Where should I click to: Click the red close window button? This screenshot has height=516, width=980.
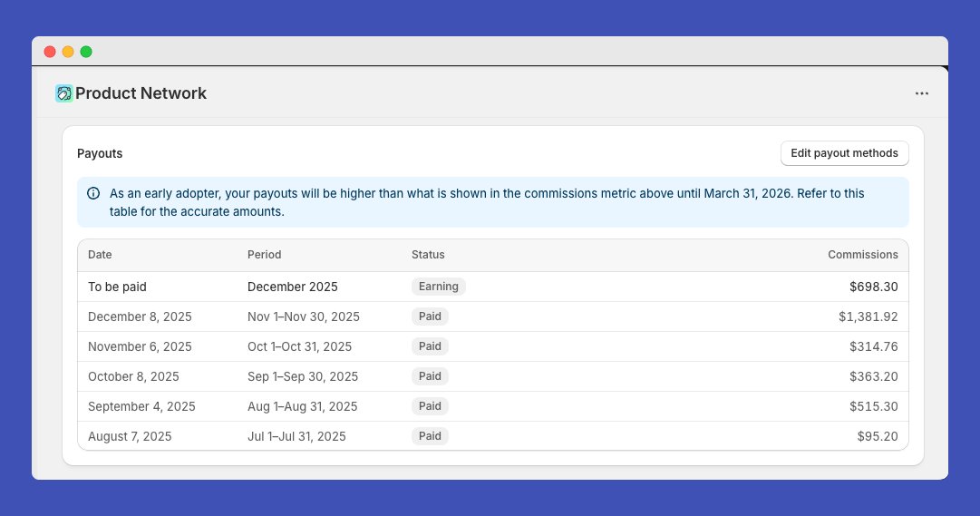(50, 52)
